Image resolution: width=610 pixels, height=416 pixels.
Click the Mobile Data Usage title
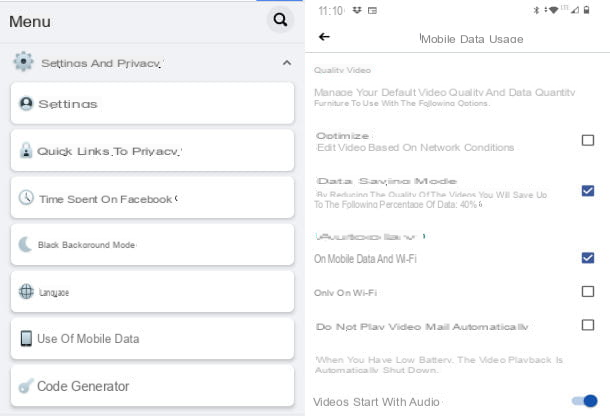click(x=472, y=39)
